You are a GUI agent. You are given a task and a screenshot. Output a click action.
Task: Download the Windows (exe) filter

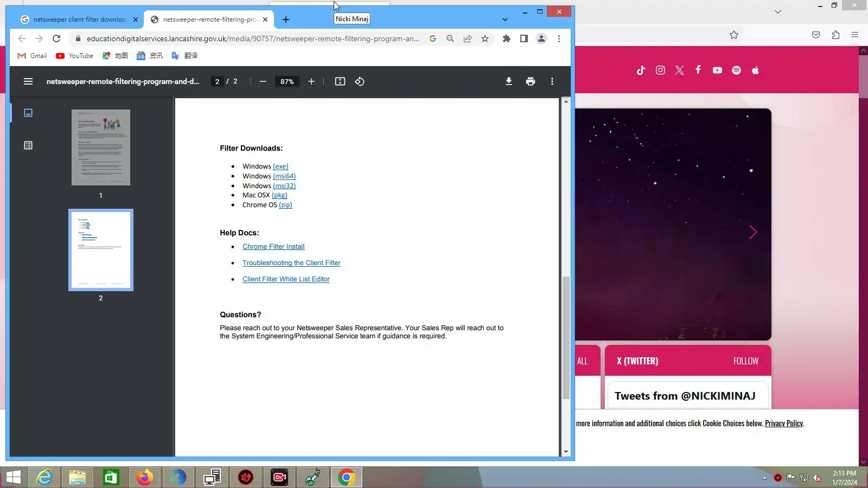[x=280, y=166]
